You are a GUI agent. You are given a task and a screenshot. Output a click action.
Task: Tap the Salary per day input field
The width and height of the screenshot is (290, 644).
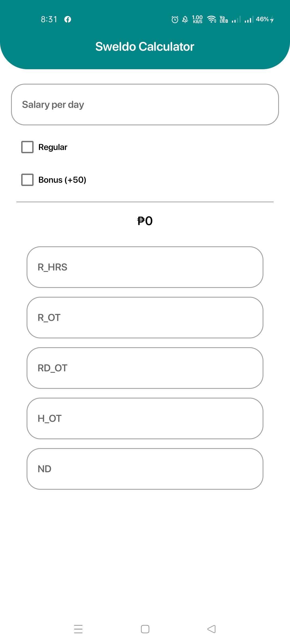coord(145,105)
